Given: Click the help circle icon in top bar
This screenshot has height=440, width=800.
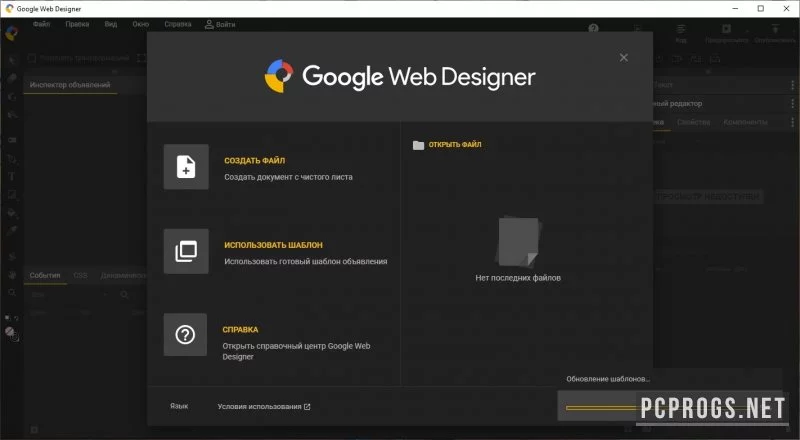Looking at the screenshot, I should pos(593,29).
